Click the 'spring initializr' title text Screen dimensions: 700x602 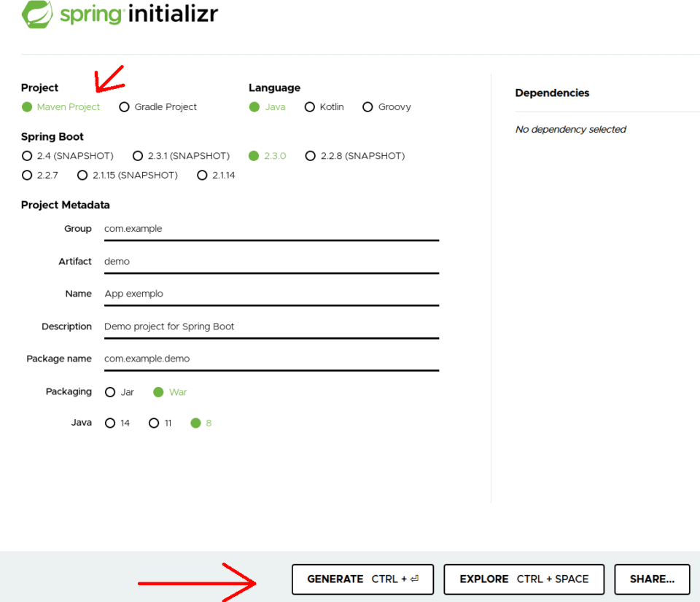(139, 14)
